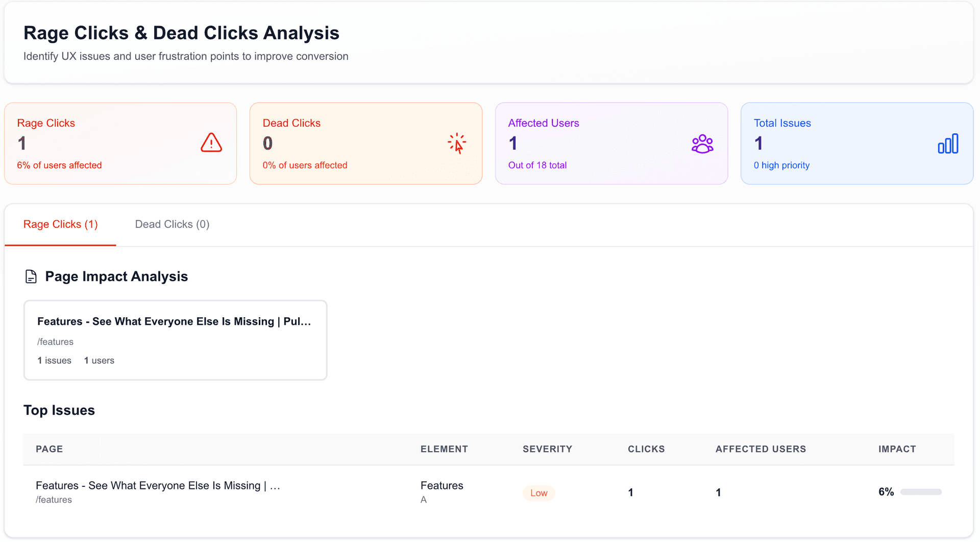The width and height of the screenshot is (980, 542).
Task: Click the Rage Clicks warning triangle icon
Action: 211,143
